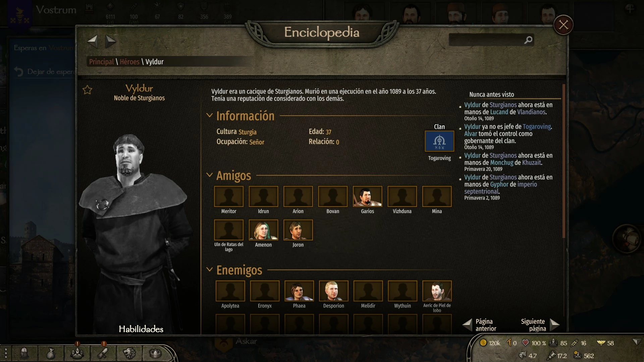Open the clan wolf-head icon in bottom bar
Screen dimensions: 644x362
click(129, 353)
